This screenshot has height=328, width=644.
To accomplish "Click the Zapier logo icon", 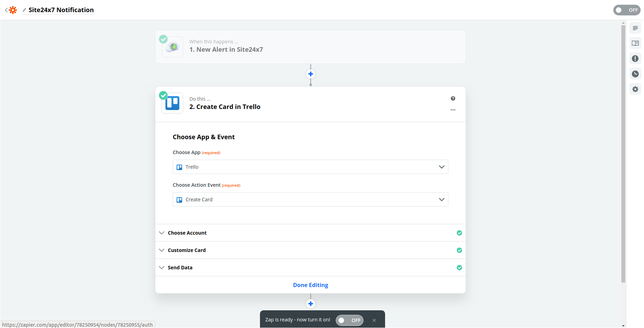I will pyautogui.click(x=13, y=10).
